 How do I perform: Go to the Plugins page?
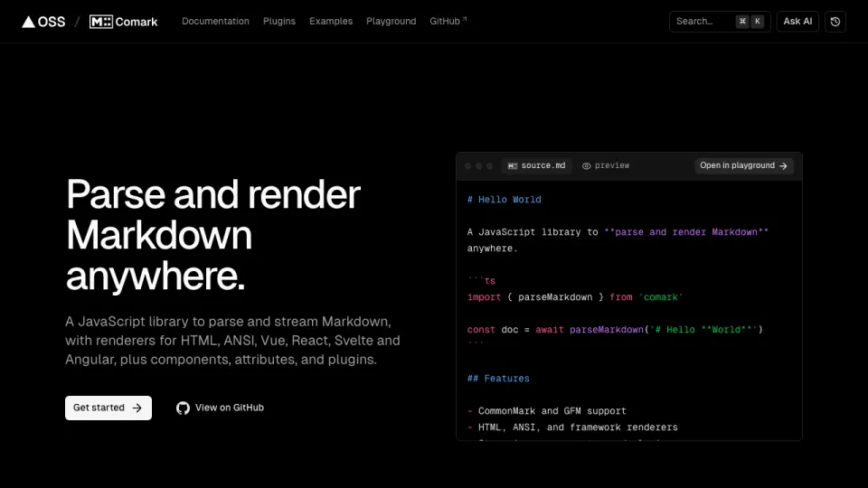279,21
